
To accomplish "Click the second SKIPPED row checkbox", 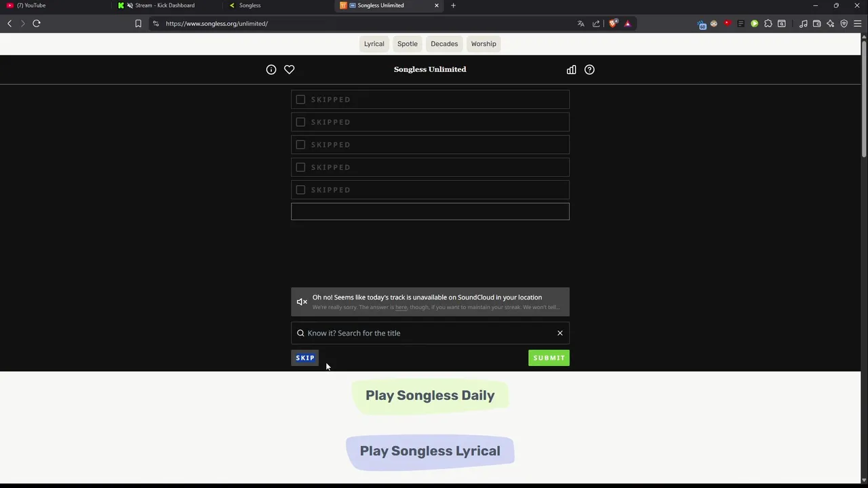I will click(x=300, y=122).
